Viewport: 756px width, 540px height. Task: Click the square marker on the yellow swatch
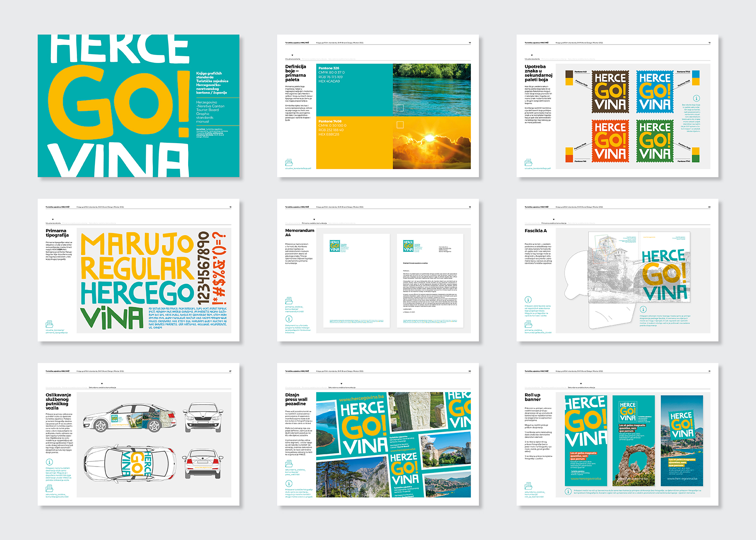[x=400, y=125]
